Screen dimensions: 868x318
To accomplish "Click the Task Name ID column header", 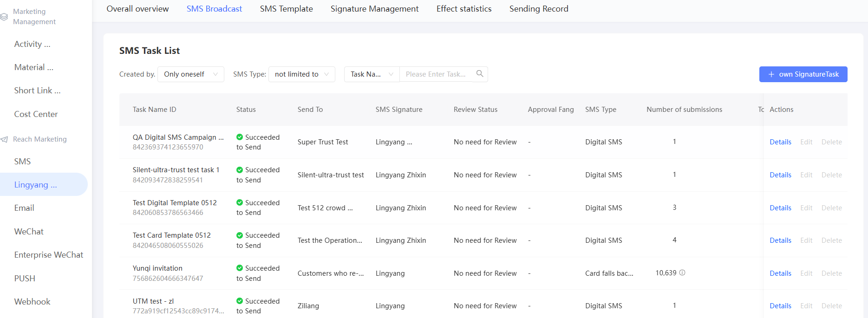I will pos(154,110).
